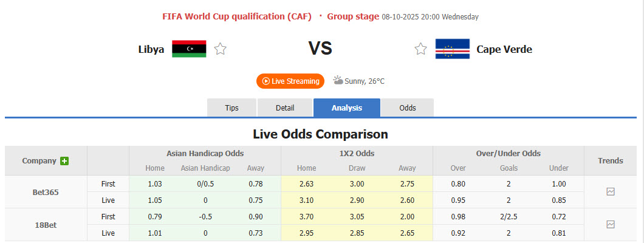
Task: Open Bet365 odds trends chart icon
Action: click(x=611, y=191)
